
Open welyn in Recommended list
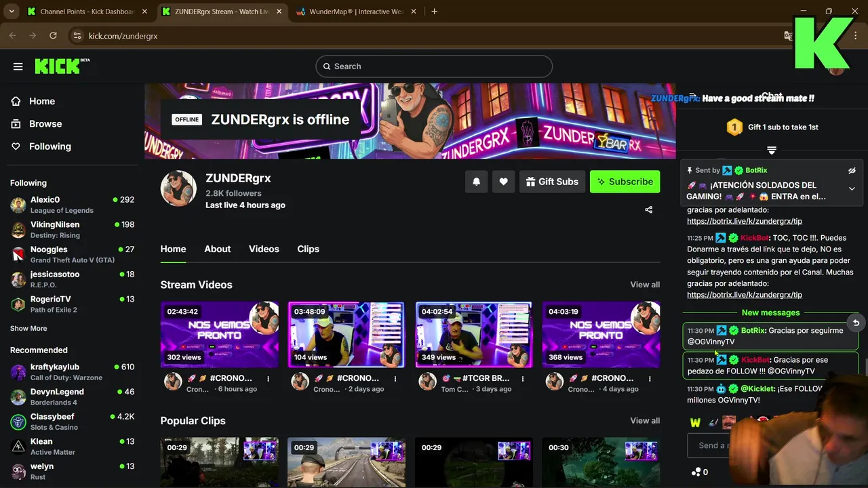pos(72,471)
